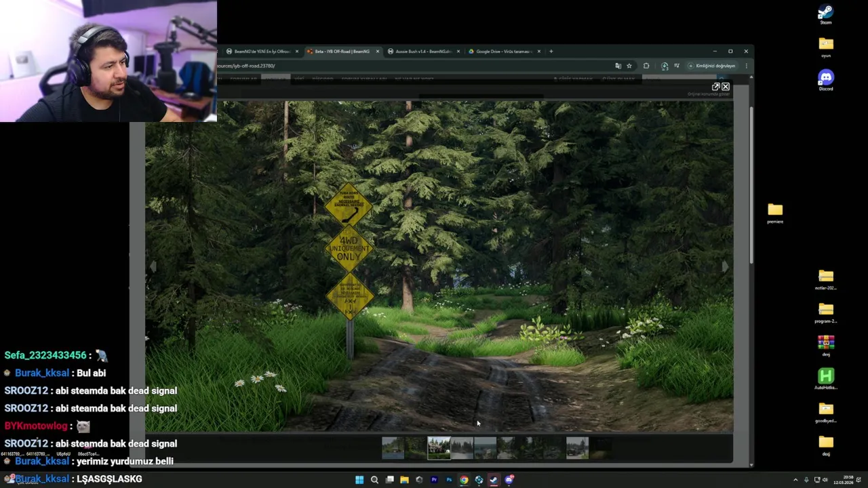The image size is (868, 488).
Task: Select the fifth lightbox thumbnail
Action: pyautogui.click(x=485, y=448)
